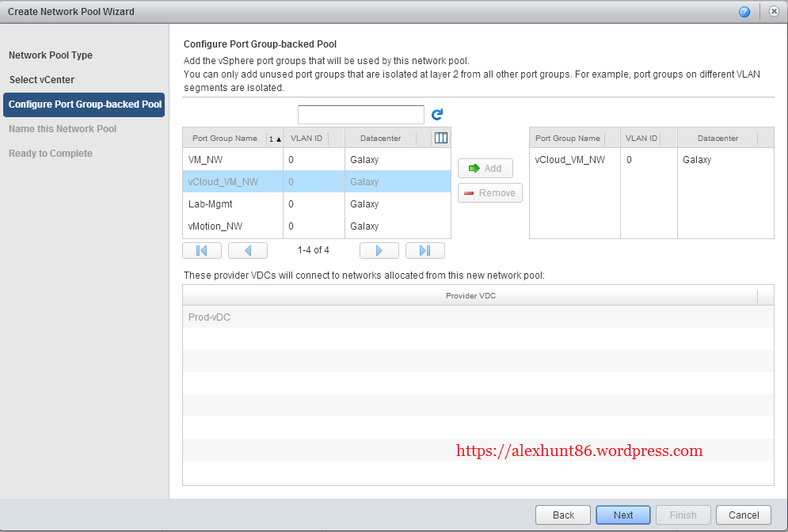Click Back to return to previous step

[x=563, y=515]
